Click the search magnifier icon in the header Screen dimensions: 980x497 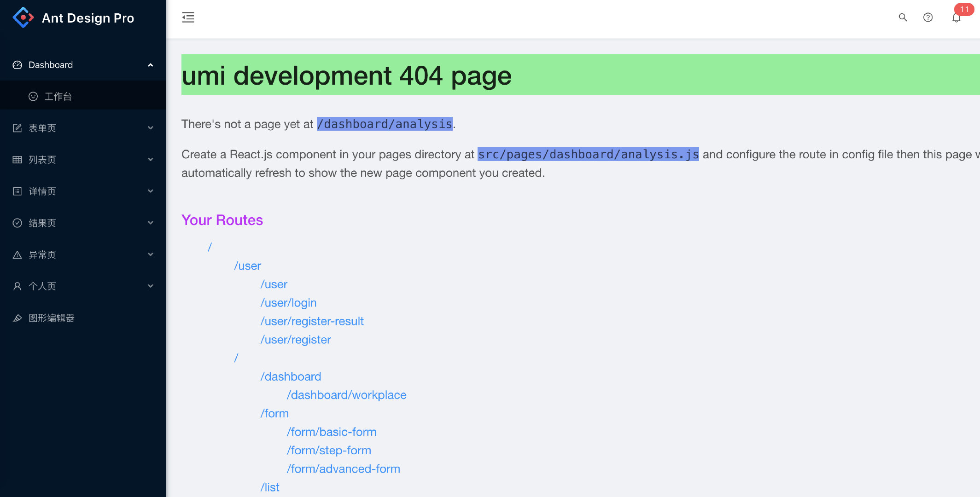(x=903, y=17)
